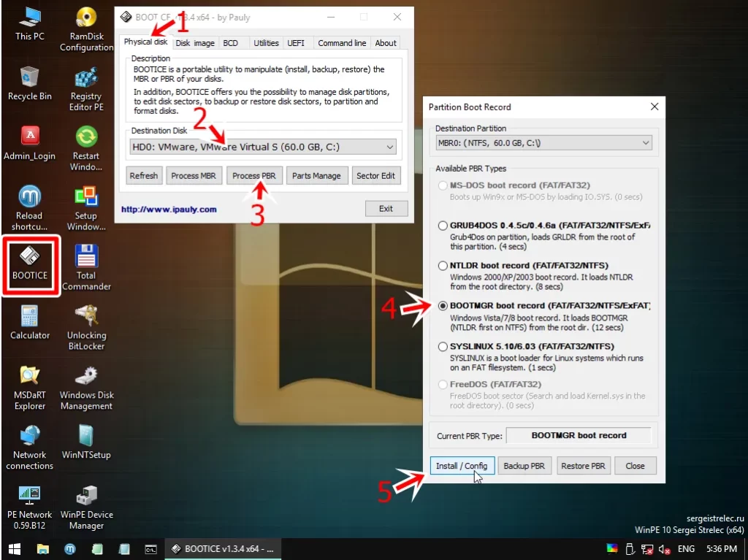
Task: Switch to the UEFI tab
Action: (x=296, y=43)
